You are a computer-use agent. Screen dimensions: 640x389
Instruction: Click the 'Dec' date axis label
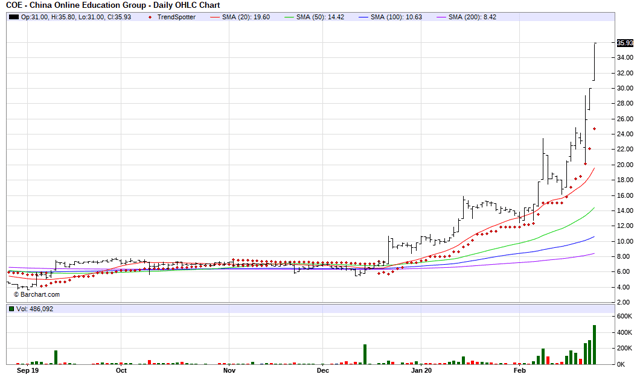(323, 371)
